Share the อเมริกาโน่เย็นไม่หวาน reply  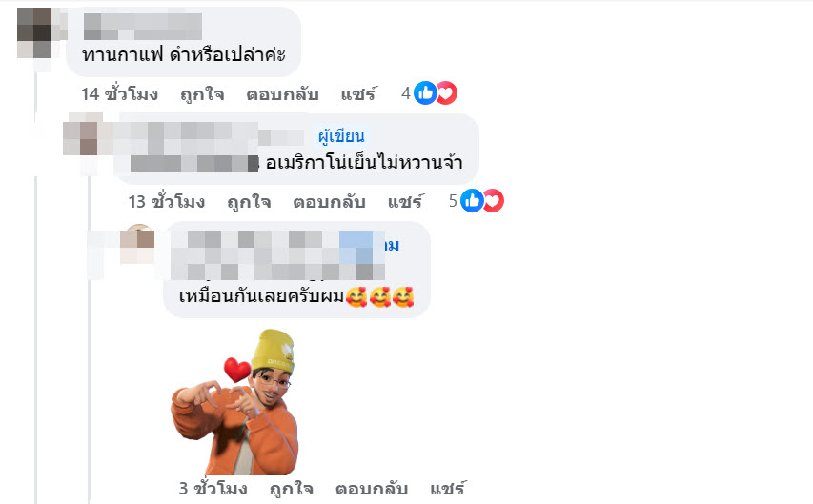tap(406, 202)
